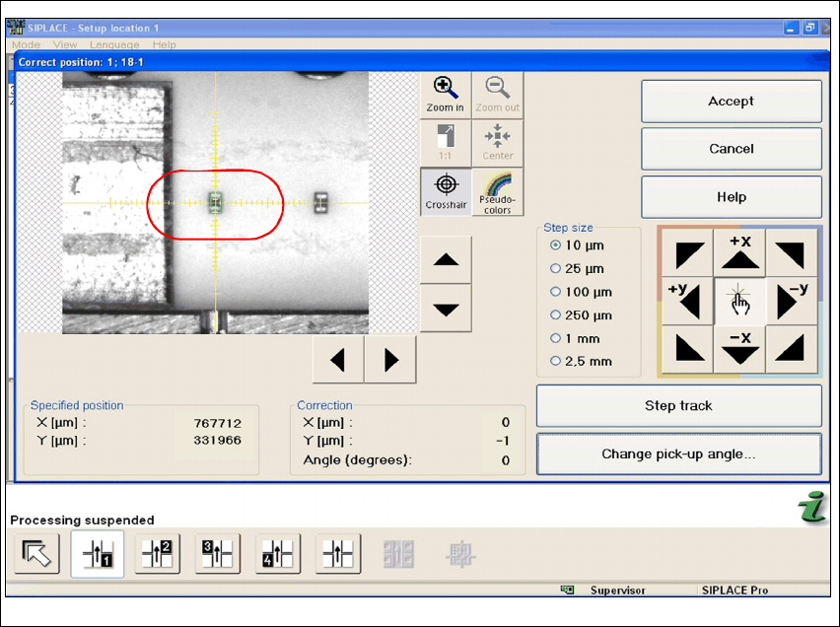Pan camera image right with arrow button
This screenshot has height=627, width=840.
click(x=390, y=361)
